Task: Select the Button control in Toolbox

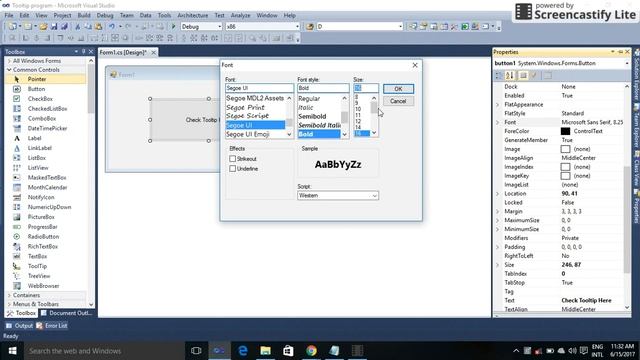Action: [x=36, y=89]
